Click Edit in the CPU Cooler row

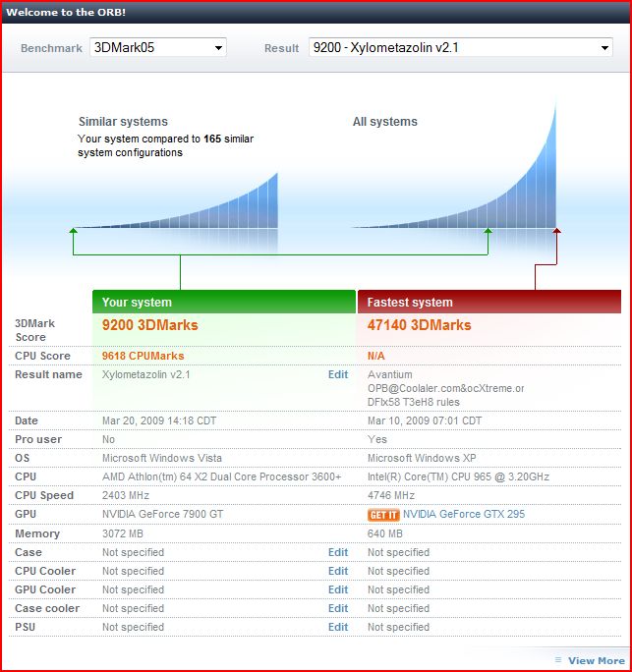pyautogui.click(x=338, y=571)
